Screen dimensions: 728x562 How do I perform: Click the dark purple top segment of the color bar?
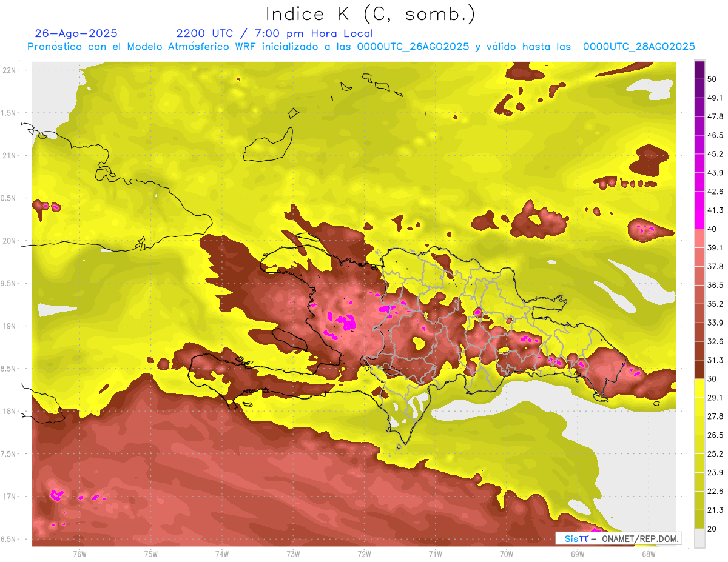(699, 69)
